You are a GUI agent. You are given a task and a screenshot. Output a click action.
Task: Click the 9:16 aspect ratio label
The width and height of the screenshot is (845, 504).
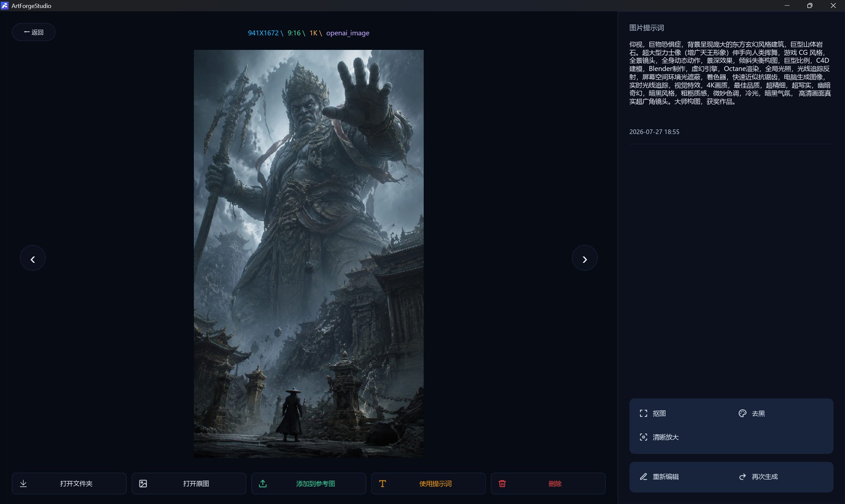coord(294,33)
